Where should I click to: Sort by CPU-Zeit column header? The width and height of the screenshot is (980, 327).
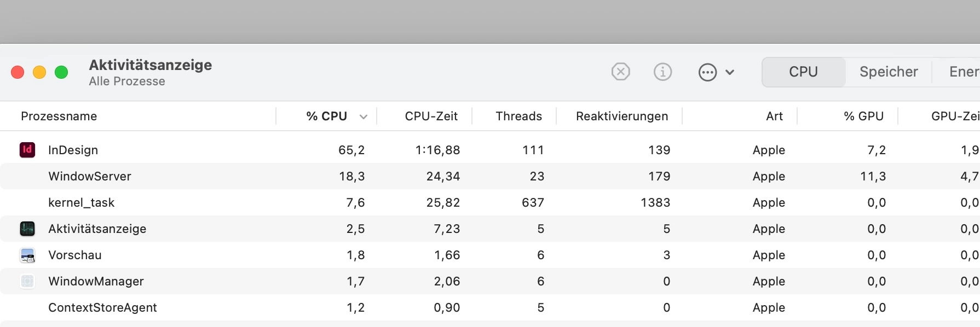click(x=431, y=116)
